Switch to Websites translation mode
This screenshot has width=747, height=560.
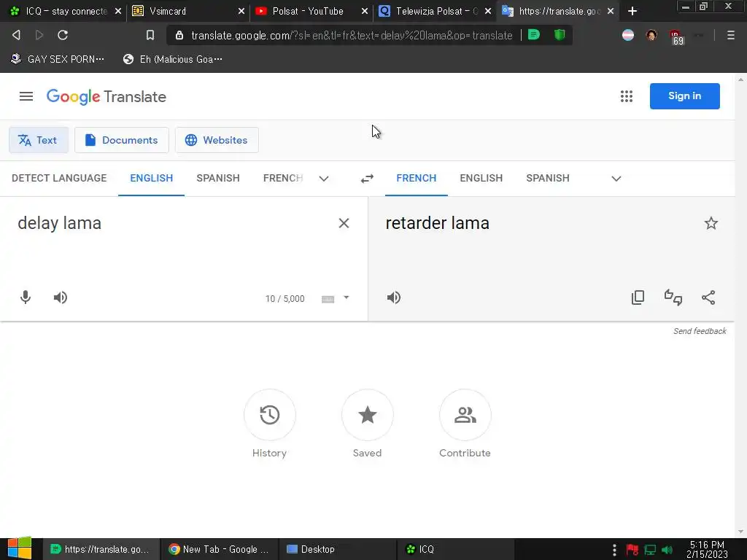(217, 140)
